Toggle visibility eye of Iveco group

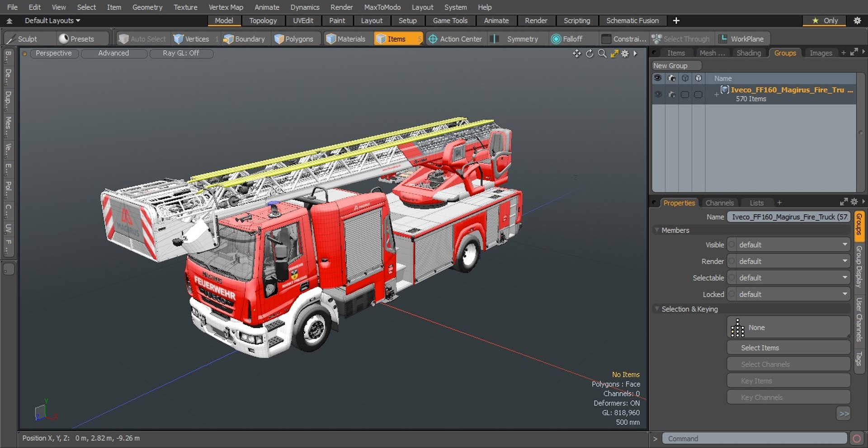coord(658,94)
